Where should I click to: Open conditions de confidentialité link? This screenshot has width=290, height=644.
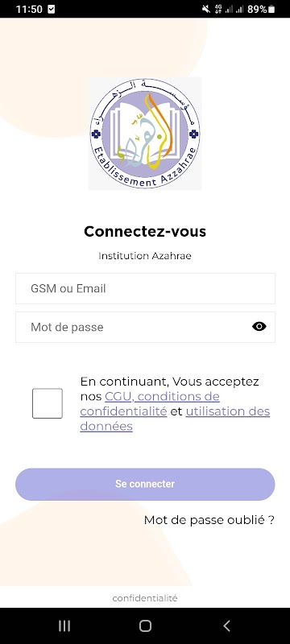[150, 404]
